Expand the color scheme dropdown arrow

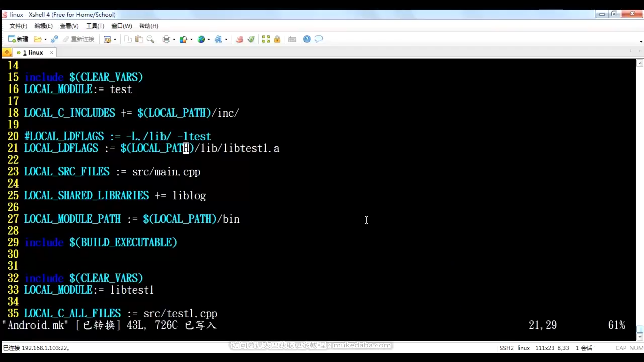click(x=191, y=39)
